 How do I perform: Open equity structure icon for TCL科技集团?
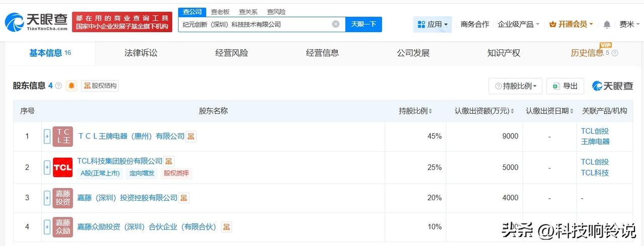[x=169, y=161]
